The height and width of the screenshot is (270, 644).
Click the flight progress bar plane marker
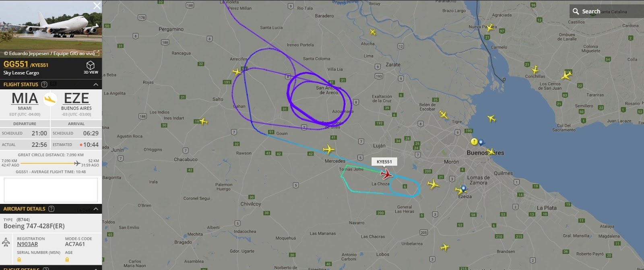click(77, 163)
